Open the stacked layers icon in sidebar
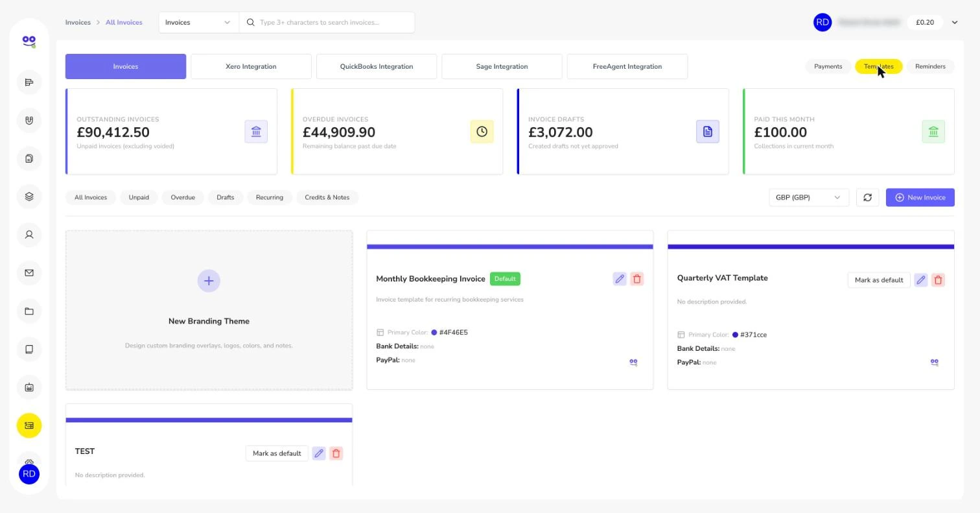 pyautogui.click(x=29, y=197)
